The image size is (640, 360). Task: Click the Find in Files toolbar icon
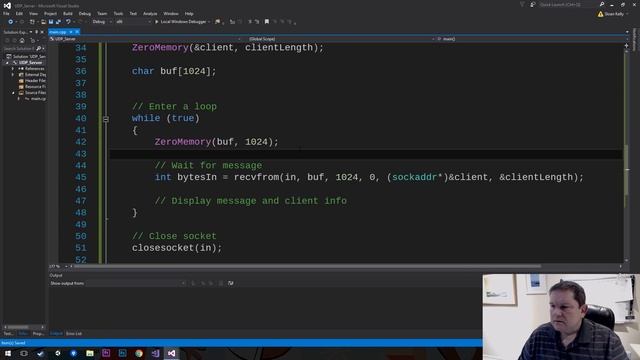pyautogui.click(x=218, y=22)
